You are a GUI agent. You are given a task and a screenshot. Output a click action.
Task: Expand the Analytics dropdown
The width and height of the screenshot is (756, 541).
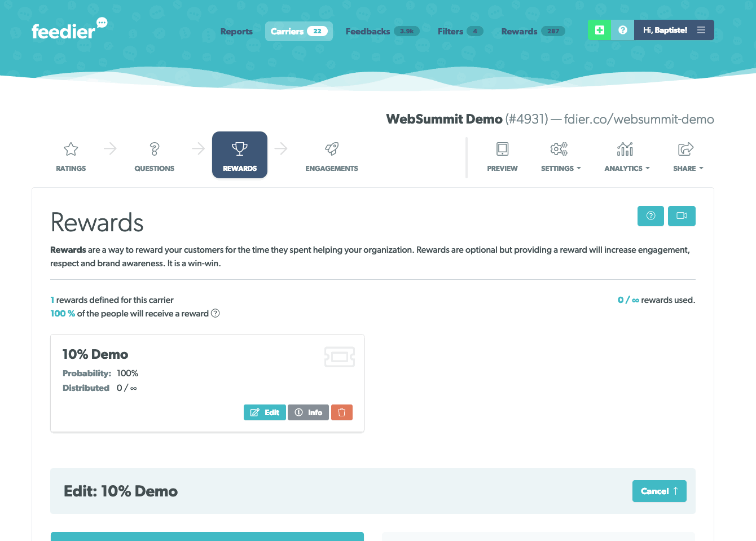pos(626,156)
